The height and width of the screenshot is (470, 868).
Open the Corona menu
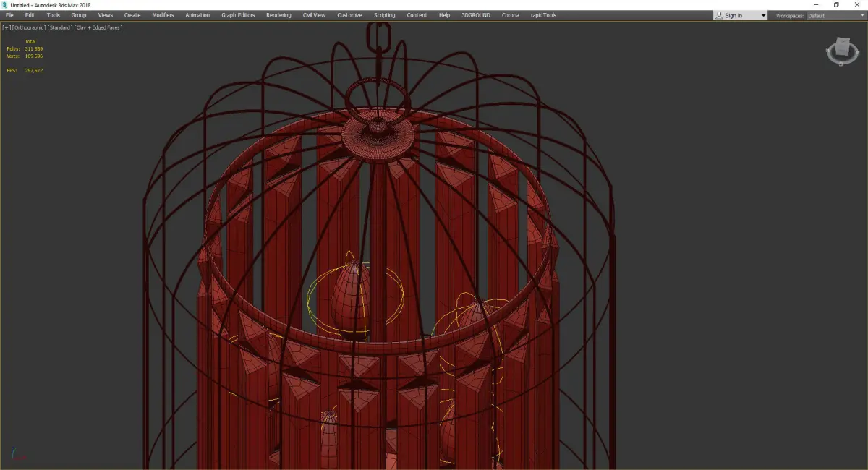coord(510,15)
